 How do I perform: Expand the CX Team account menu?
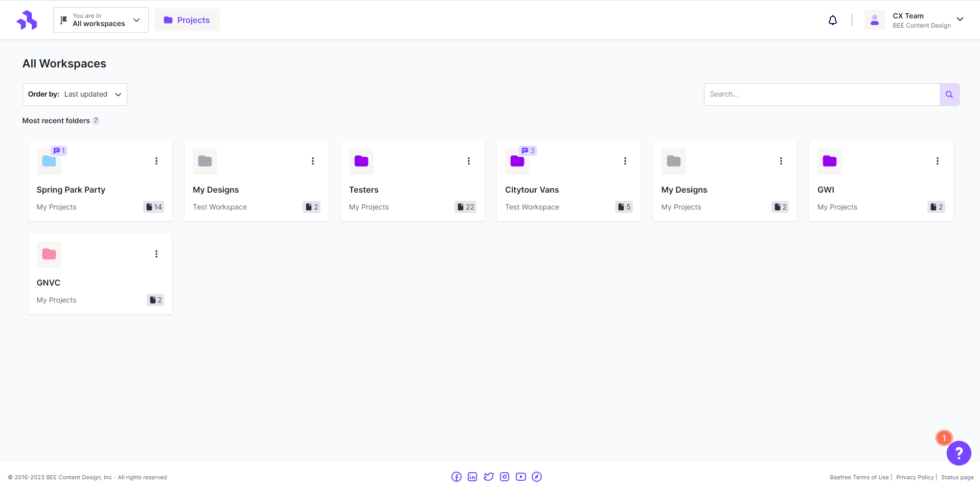point(960,19)
